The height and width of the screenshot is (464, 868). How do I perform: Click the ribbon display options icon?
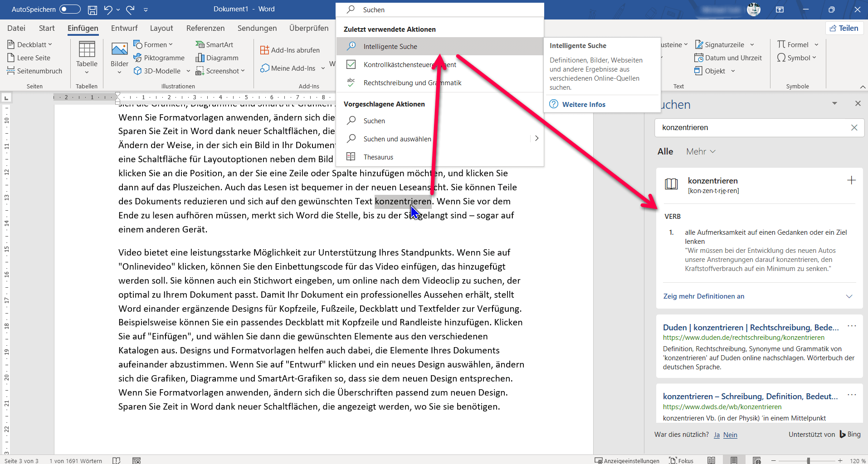point(780,10)
